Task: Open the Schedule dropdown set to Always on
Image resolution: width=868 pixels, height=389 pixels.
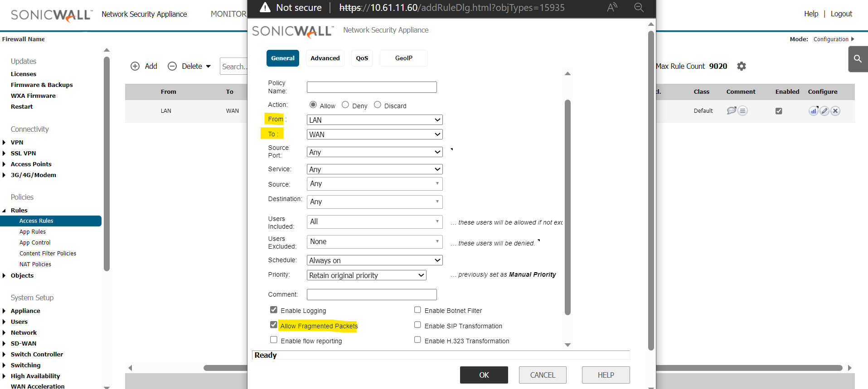Action: 374,260
